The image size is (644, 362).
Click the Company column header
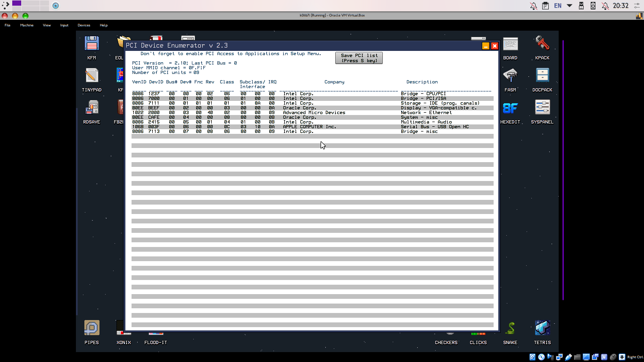pyautogui.click(x=334, y=82)
